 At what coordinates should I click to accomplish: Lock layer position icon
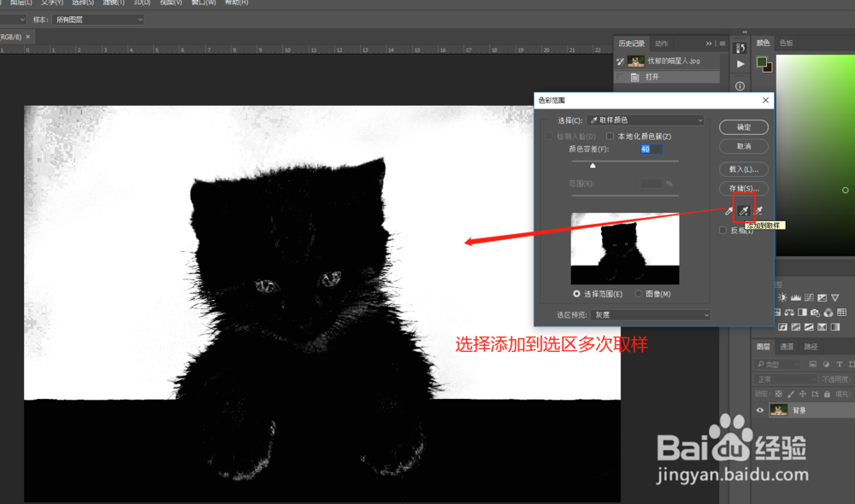[803, 394]
